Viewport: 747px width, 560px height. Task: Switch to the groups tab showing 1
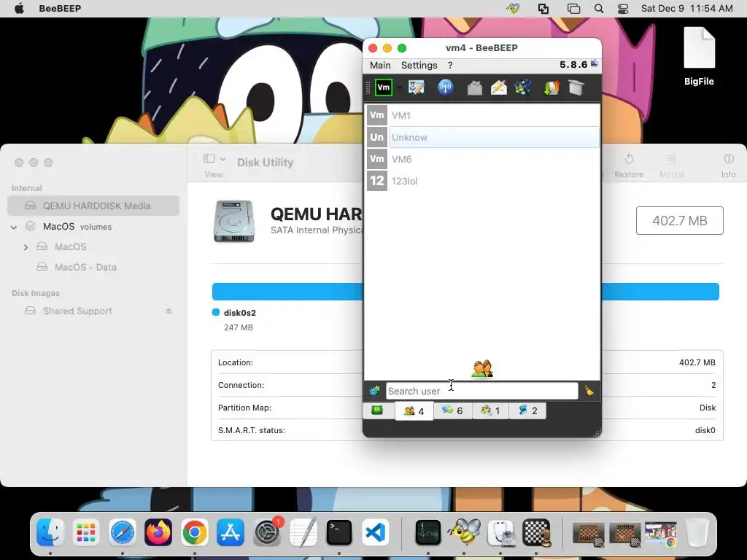pos(490,411)
